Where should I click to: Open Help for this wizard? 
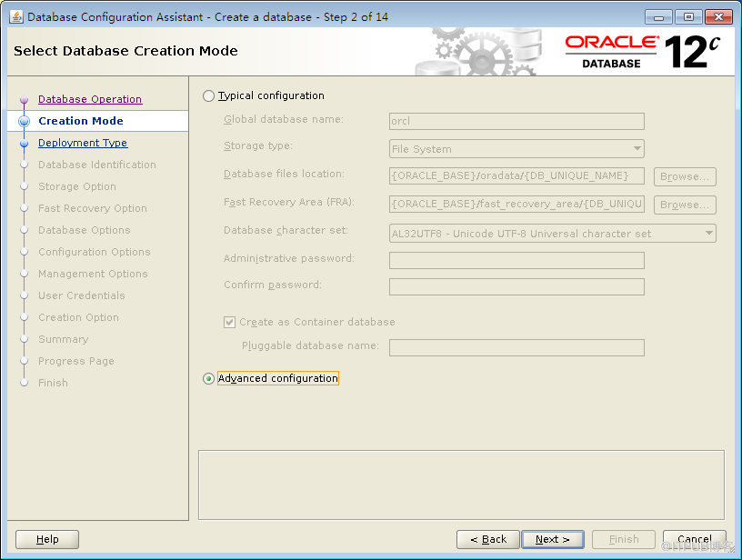(47, 539)
